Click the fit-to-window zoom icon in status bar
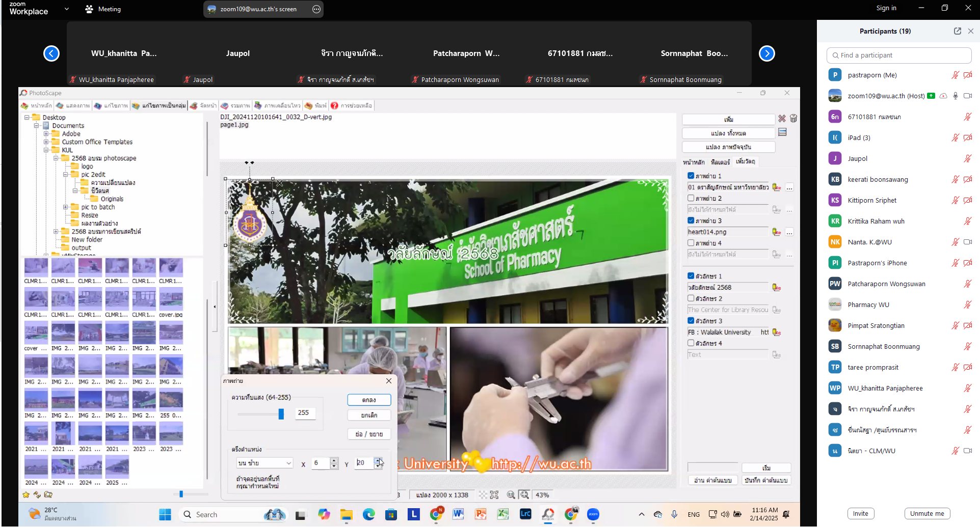 pyautogui.click(x=494, y=495)
